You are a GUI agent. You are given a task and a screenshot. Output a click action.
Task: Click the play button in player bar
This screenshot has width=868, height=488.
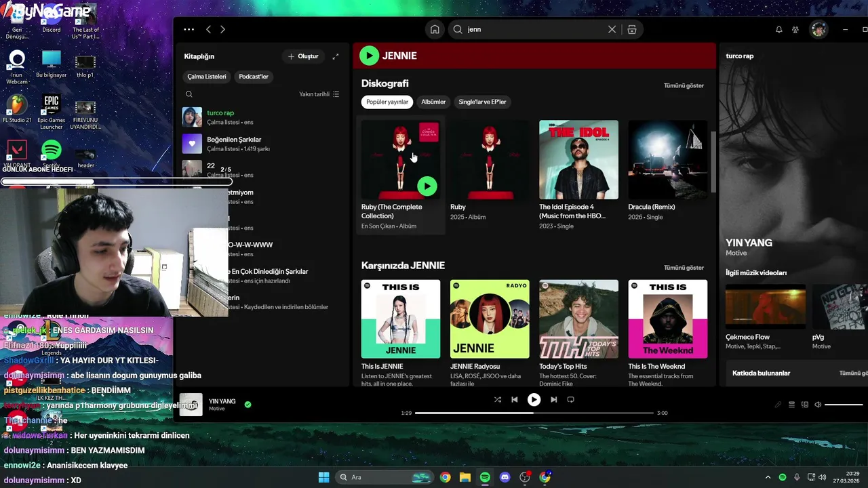534,400
